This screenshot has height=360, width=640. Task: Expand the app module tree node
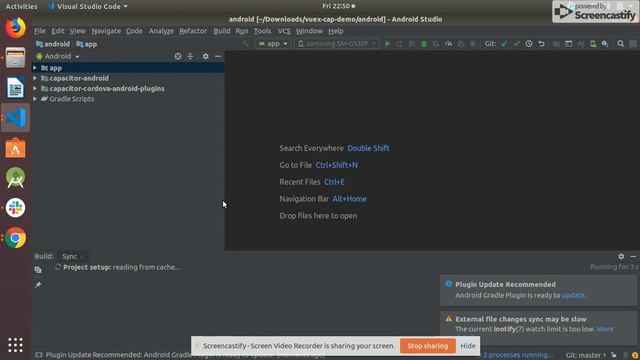click(35, 68)
